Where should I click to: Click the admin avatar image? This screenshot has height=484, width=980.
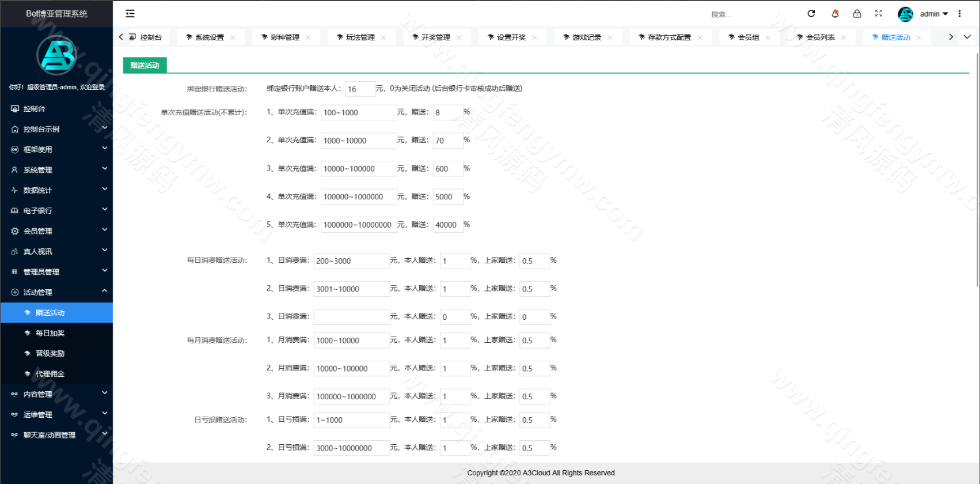click(905, 14)
